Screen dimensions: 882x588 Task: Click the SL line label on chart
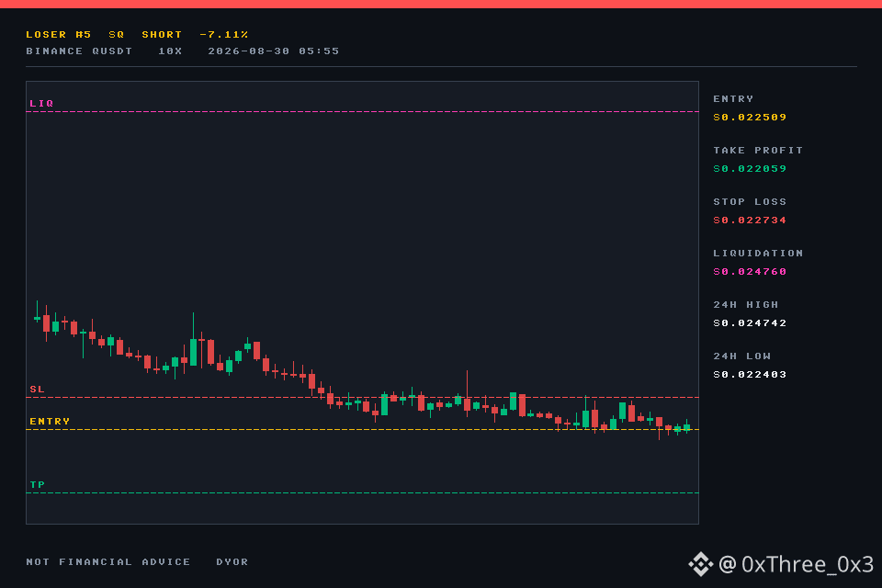pos(37,390)
